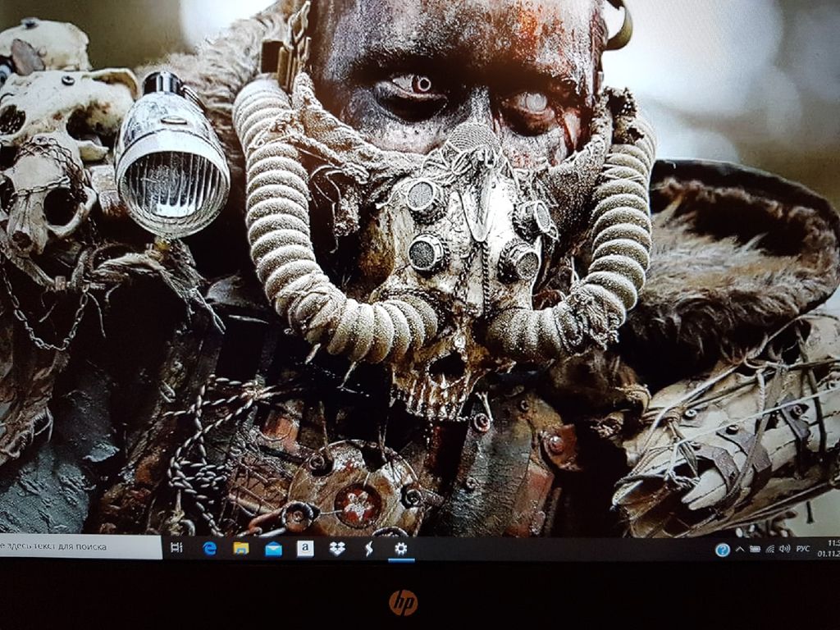
Task: Click the taskbar search text box
Action: tap(80, 546)
